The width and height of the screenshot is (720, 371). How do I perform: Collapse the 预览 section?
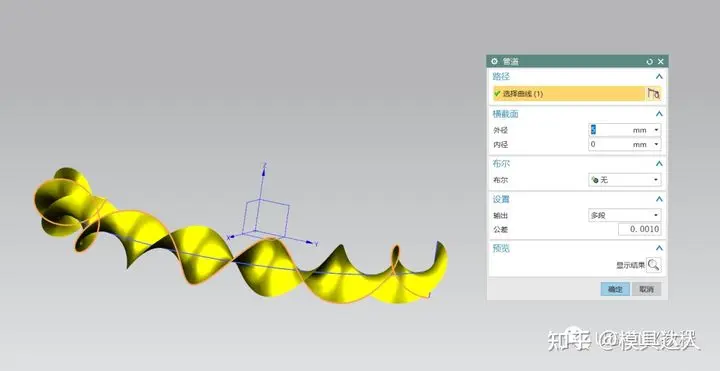pos(659,248)
